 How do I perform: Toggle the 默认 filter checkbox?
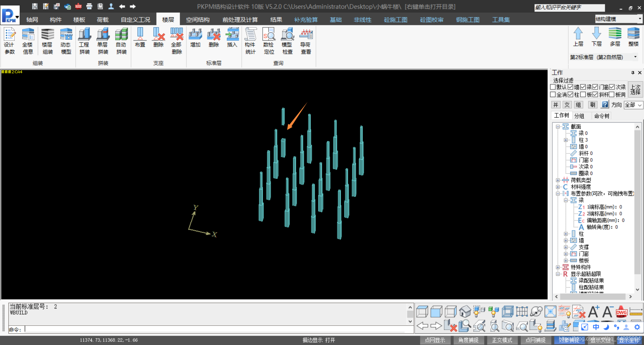click(x=553, y=87)
